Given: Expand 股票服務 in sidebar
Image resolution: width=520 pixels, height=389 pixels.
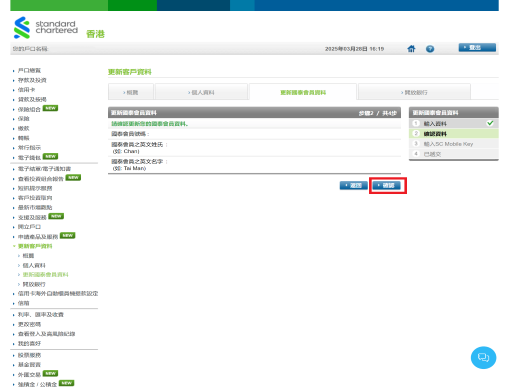Looking at the screenshot, I should (29, 355).
